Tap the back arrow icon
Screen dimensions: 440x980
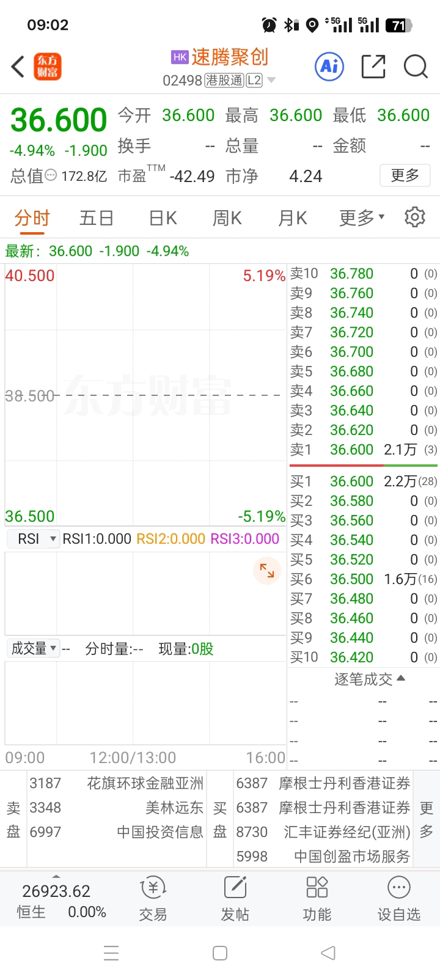18,67
